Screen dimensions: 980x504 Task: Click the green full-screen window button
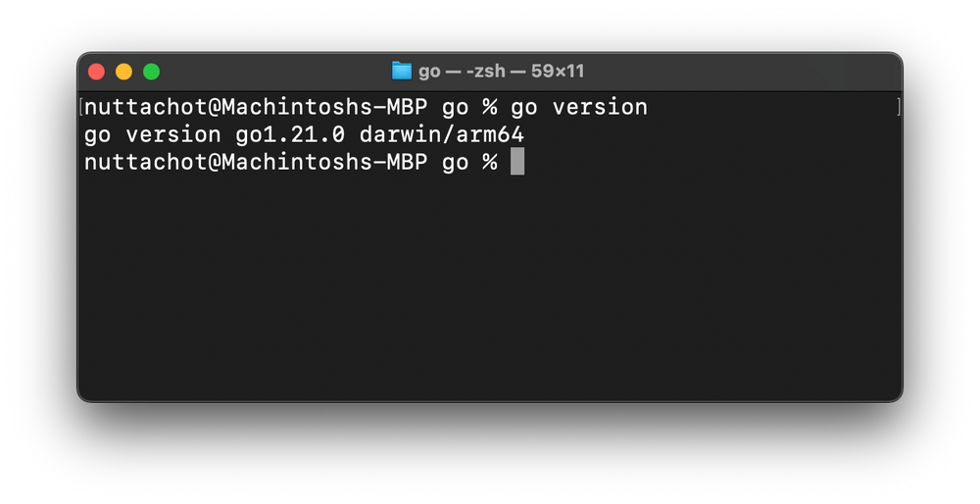151,72
